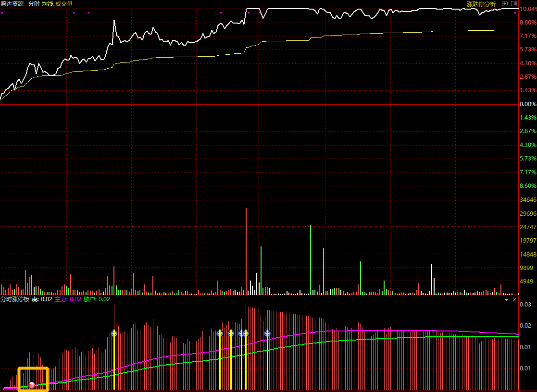Toggle the side panel icon at top right

coord(514,4)
